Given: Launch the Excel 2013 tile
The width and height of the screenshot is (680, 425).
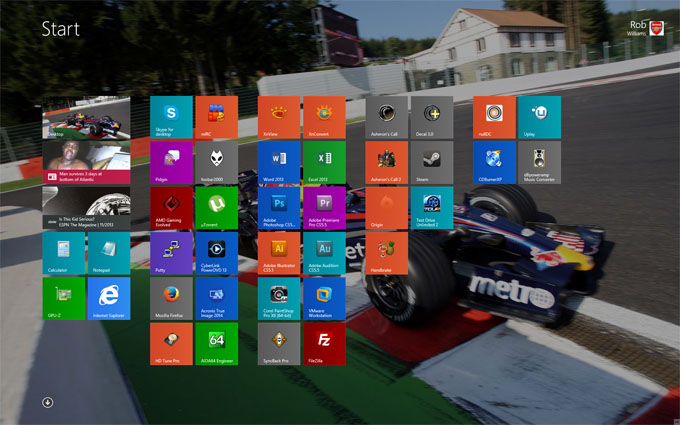Looking at the screenshot, I should click(324, 163).
